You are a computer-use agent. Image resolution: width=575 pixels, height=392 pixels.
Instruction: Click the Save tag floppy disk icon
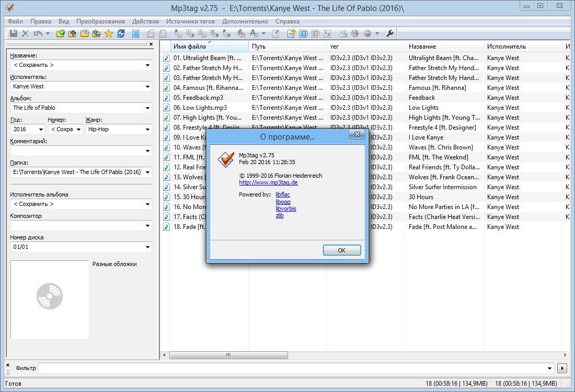[13, 34]
